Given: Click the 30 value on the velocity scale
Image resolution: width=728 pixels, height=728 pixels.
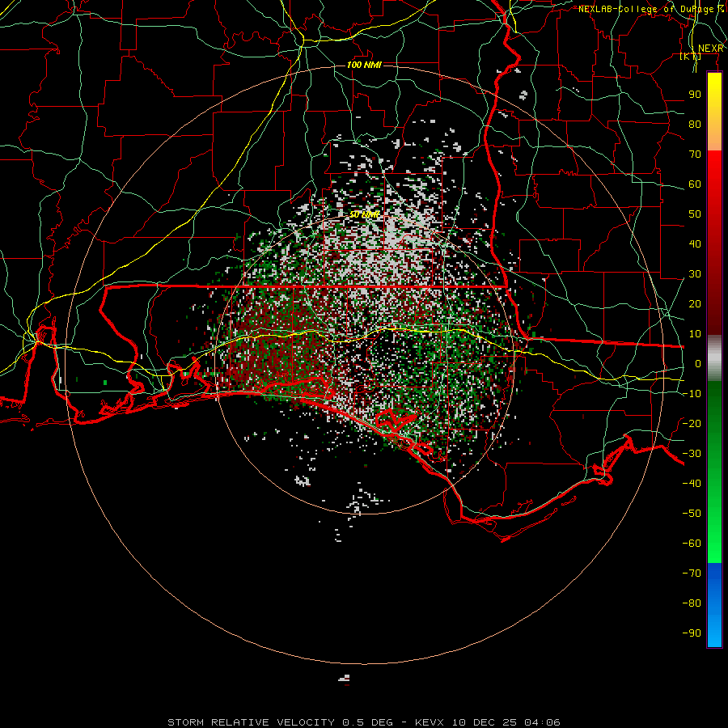Looking at the screenshot, I should pyautogui.click(x=695, y=274).
